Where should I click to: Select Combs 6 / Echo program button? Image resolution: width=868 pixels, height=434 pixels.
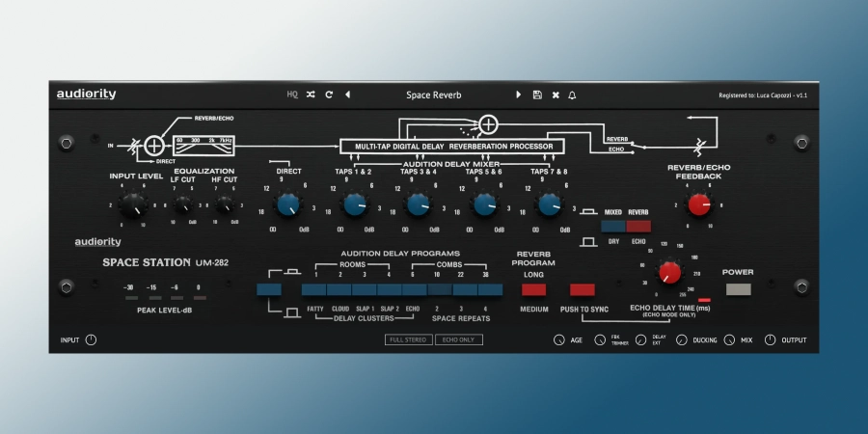coord(415,289)
